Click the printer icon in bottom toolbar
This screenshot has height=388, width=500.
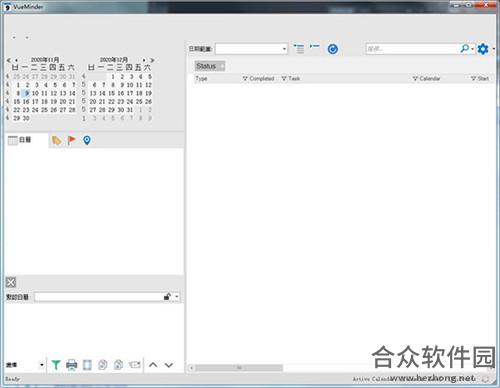click(x=71, y=365)
